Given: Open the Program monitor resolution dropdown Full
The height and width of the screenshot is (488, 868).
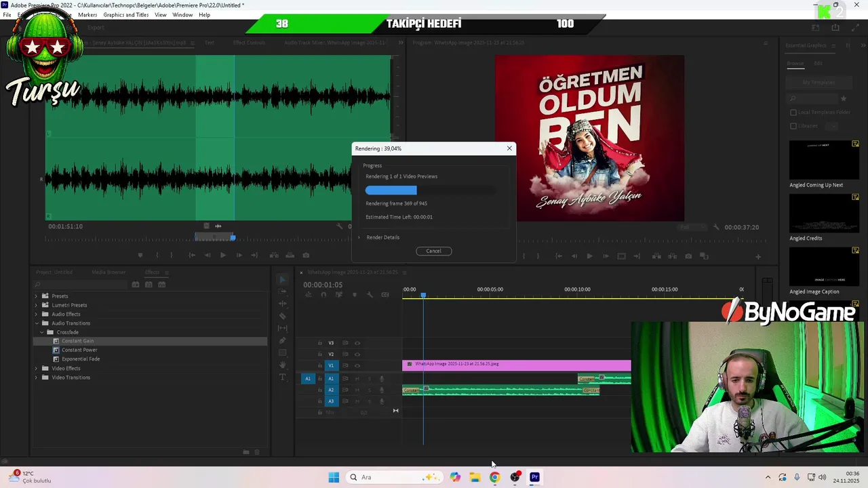Looking at the screenshot, I should (693, 227).
